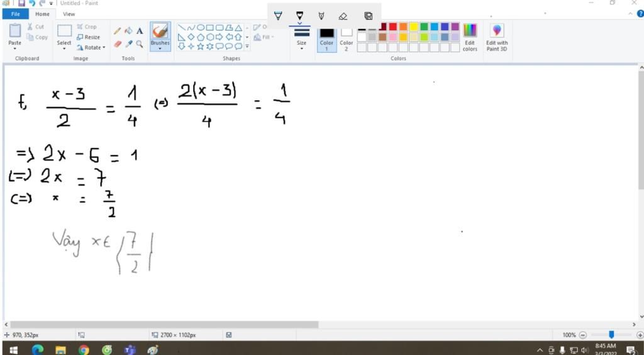The height and width of the screenshot is (355, 644).
Task: Choose the Right arrow shape
Action: [219, 37]
